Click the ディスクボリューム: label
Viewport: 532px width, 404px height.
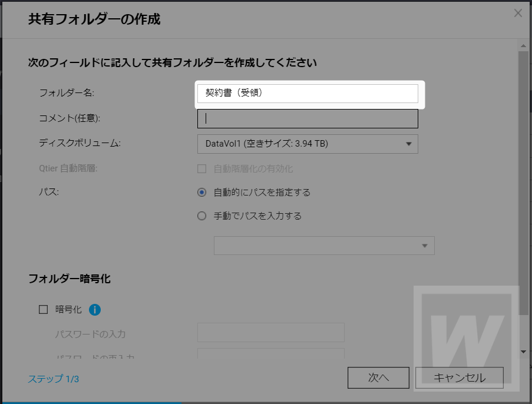tap(80, 143)
